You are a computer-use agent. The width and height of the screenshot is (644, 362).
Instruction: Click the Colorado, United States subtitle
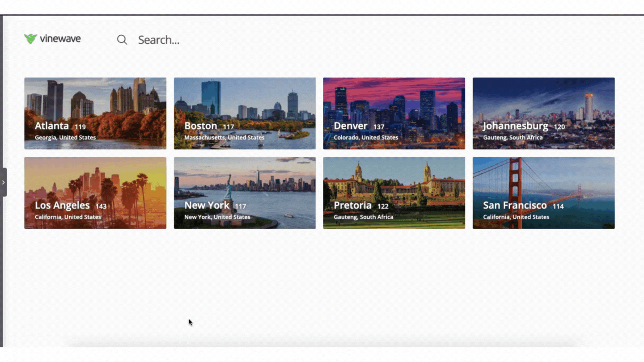tap(366, 138)
